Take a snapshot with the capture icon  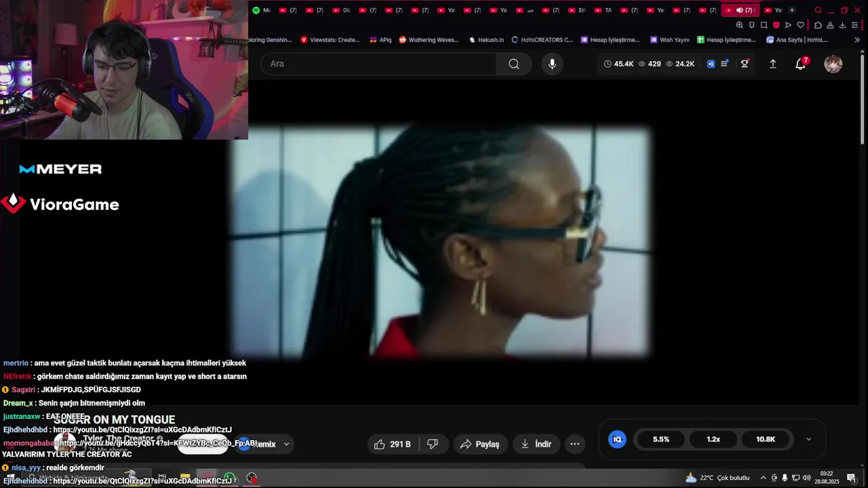pos(764,25)
